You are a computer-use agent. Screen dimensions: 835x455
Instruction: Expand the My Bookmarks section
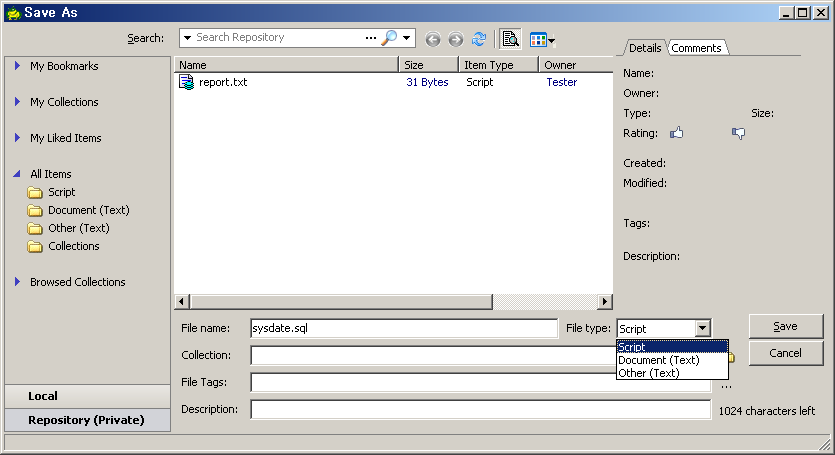tap(18, 66)
